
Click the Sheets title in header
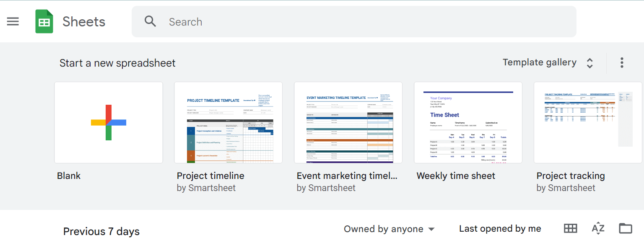click(x=84, y=21)
